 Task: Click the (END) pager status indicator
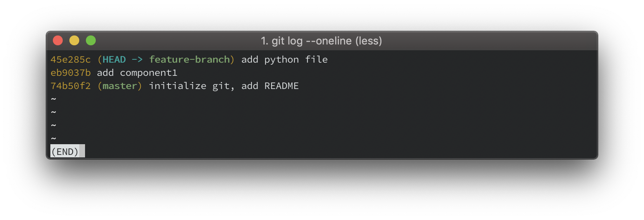[x=65, y=152]
